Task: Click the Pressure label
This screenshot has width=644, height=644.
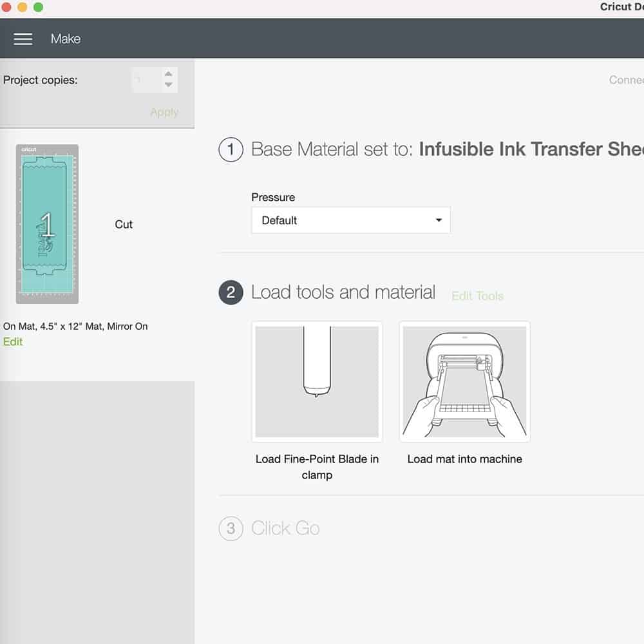Action: [x=273, y=198]
